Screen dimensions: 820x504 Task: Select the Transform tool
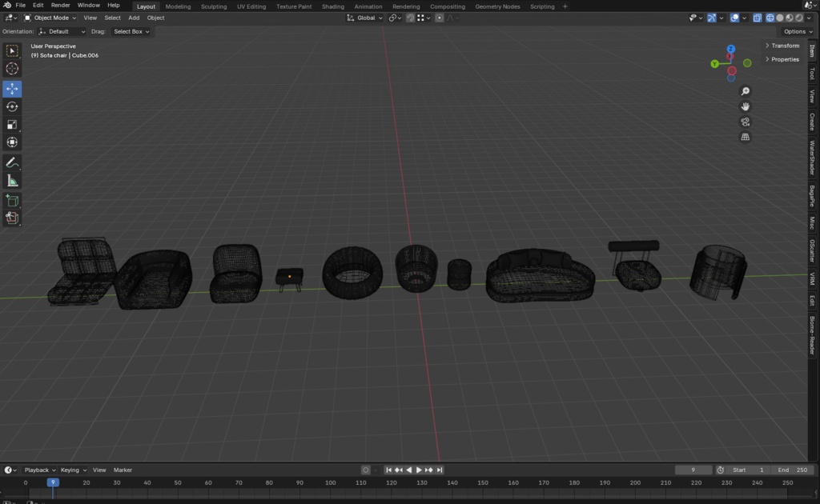coord(12,142)
